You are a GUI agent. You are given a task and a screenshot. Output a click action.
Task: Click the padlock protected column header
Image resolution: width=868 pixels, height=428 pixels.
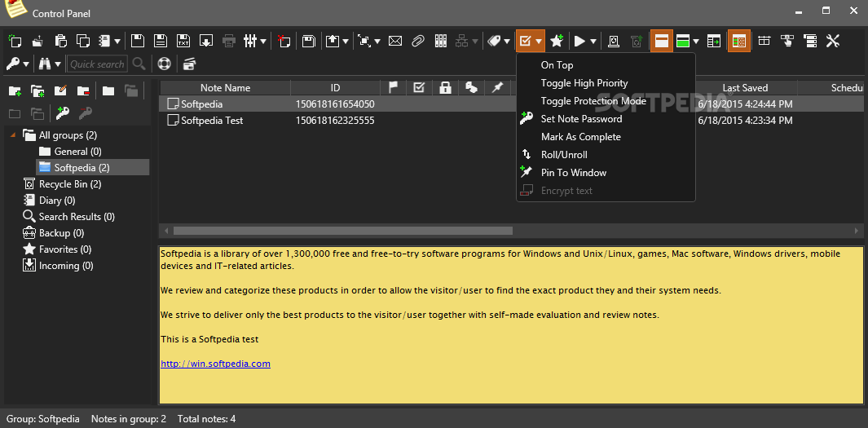(445, 87)
